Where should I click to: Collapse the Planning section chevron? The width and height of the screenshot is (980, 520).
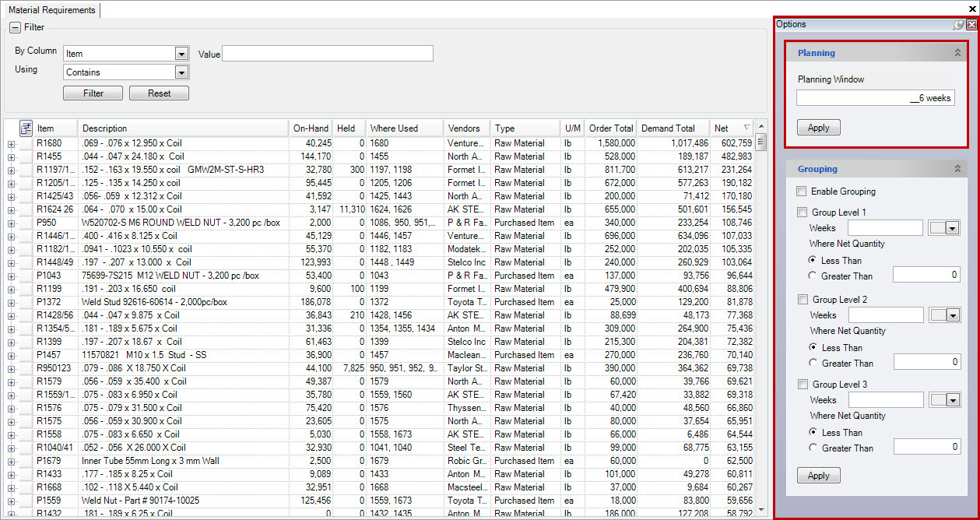tap(957, 53)
